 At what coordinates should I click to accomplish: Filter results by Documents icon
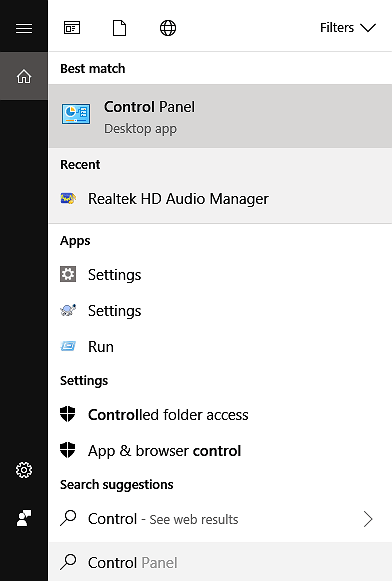pyautogui.click(x=119, y=28)
